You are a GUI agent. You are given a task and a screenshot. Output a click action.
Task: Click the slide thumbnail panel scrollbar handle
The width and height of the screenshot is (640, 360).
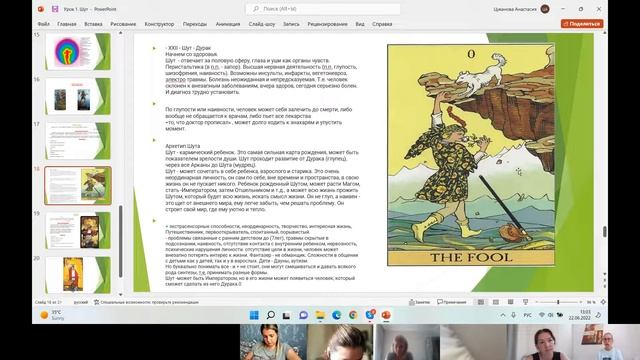pyautogui.click(x=120, y=242)
